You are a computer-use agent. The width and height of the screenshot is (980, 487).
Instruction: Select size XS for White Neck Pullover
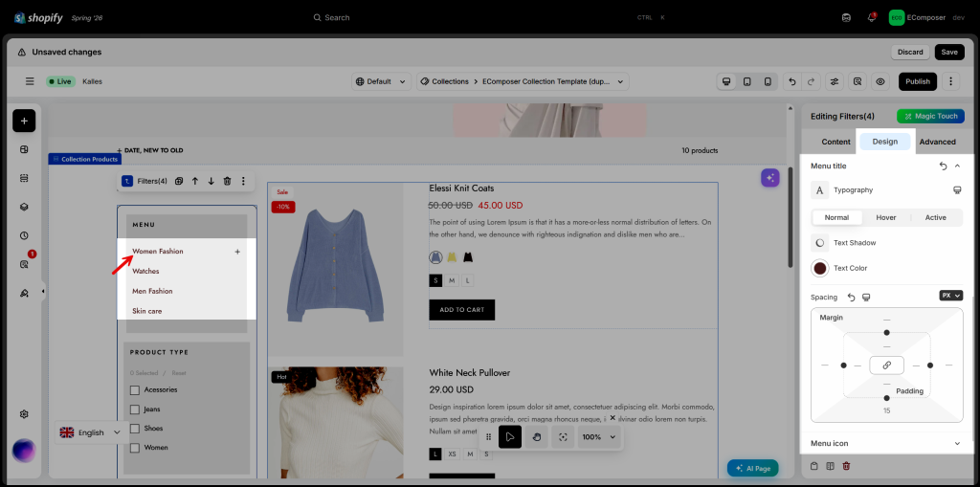pos(452,454)
